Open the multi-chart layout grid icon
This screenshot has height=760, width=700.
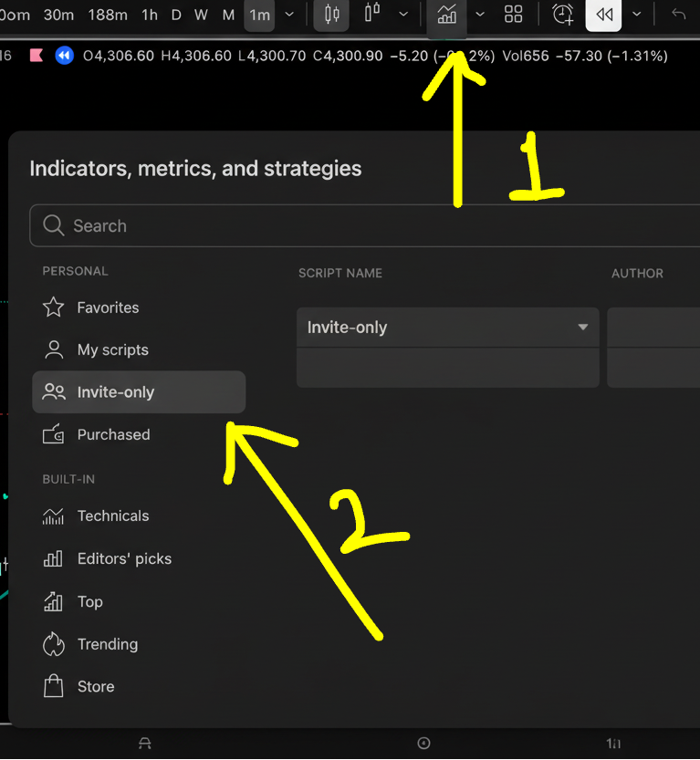[x=512, y=15]
